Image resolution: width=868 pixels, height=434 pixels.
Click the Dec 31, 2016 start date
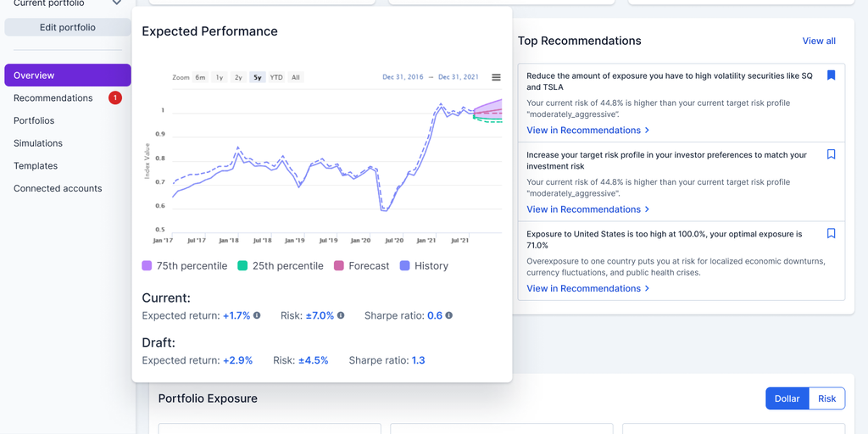403,77
